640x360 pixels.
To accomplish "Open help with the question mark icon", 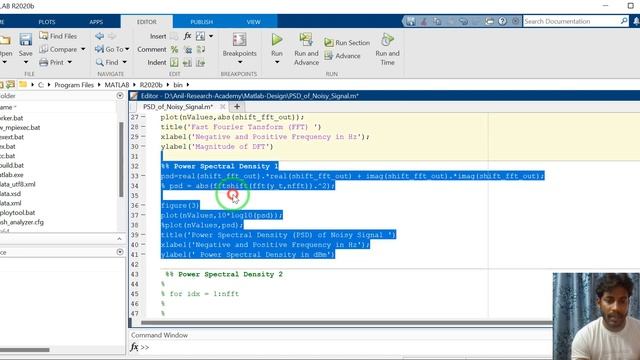I will click(502, 21).
